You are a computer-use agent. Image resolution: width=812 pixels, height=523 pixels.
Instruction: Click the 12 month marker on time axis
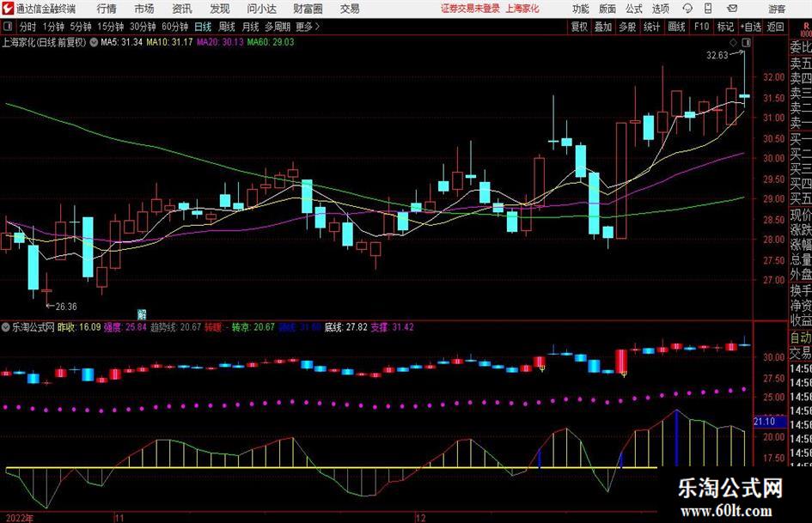pos(421,518)
